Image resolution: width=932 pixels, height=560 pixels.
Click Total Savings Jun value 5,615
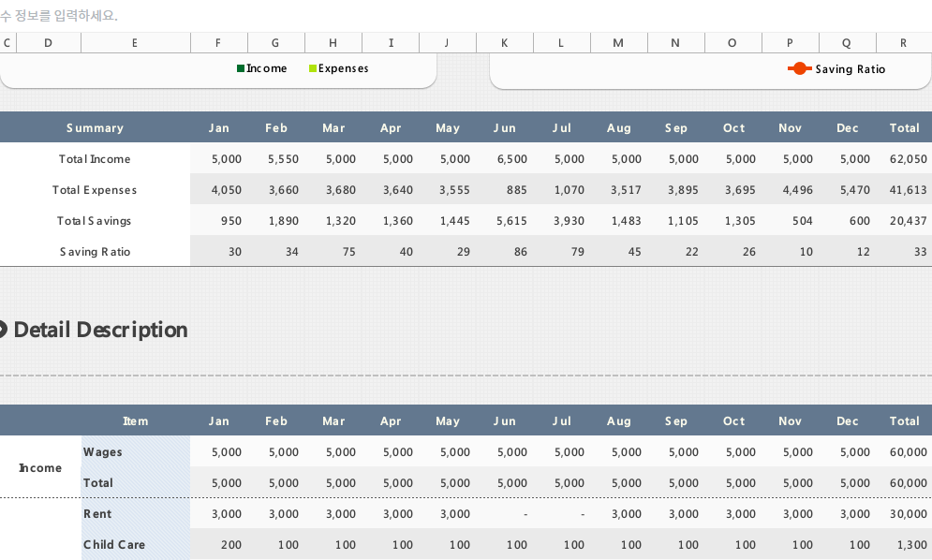tap(511, 221)
